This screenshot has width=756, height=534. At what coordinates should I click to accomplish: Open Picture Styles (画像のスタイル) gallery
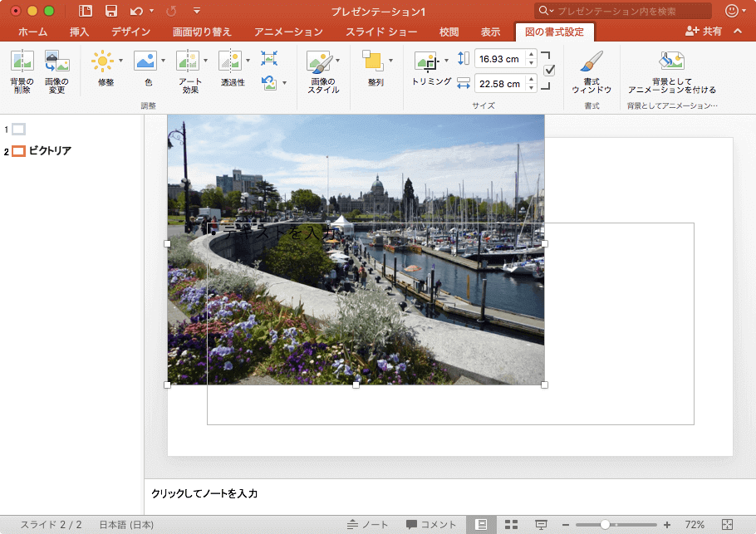click(x=320, y=61)
